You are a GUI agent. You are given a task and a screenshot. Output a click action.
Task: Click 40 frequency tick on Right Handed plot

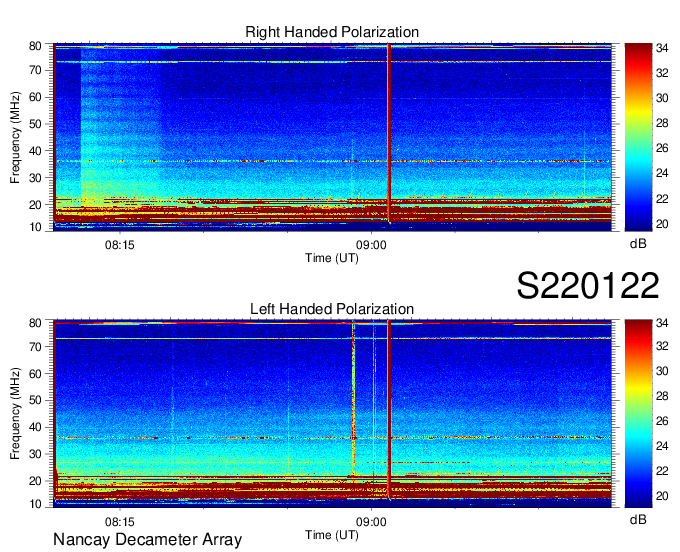click(35, 151)
